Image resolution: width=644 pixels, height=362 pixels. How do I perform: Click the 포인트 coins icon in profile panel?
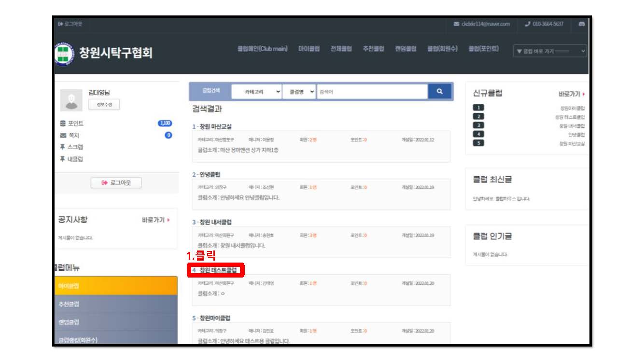[63, 124]
